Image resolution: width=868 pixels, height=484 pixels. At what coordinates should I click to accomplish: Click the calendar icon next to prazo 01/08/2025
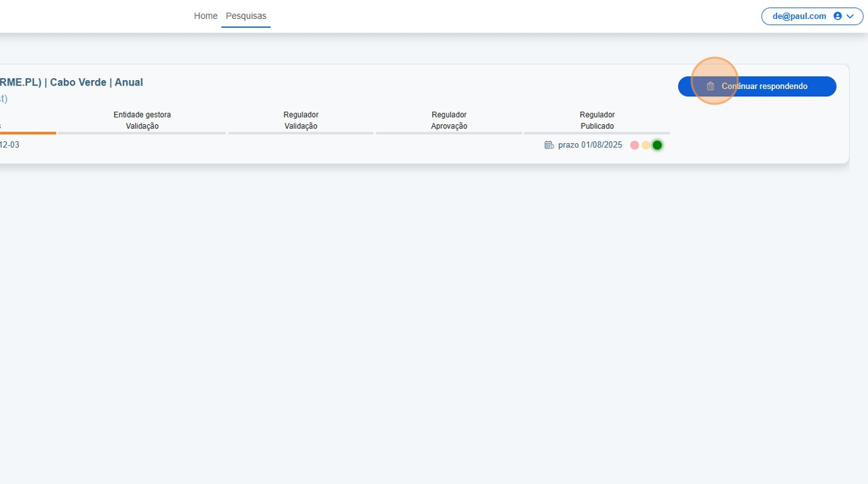(x=549, y=145)
